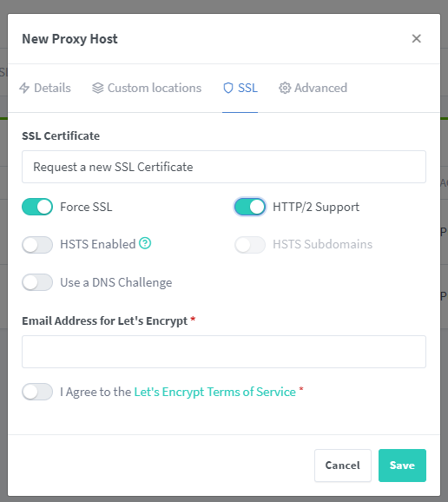Focus the Let's Encrypt email address field

click(x=224, y=352)
